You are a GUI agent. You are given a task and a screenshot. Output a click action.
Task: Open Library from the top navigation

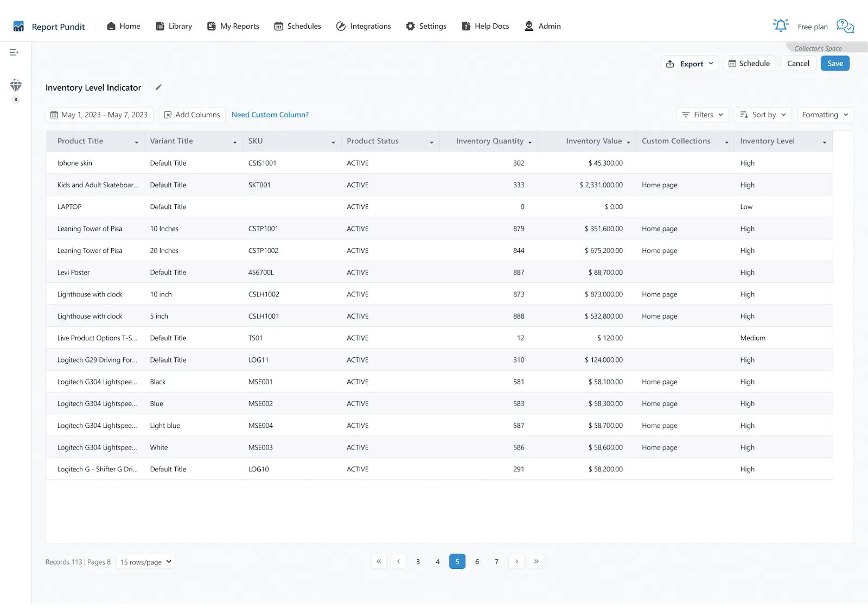(x=174, y=26)
